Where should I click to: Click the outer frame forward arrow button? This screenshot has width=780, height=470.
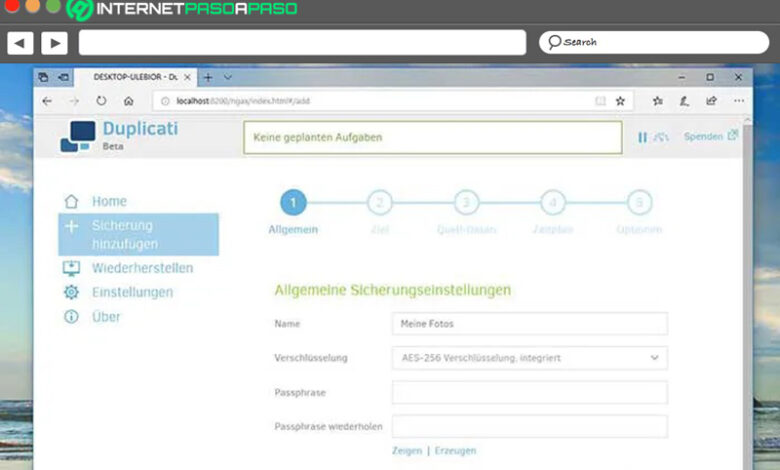tap(54, 43)
